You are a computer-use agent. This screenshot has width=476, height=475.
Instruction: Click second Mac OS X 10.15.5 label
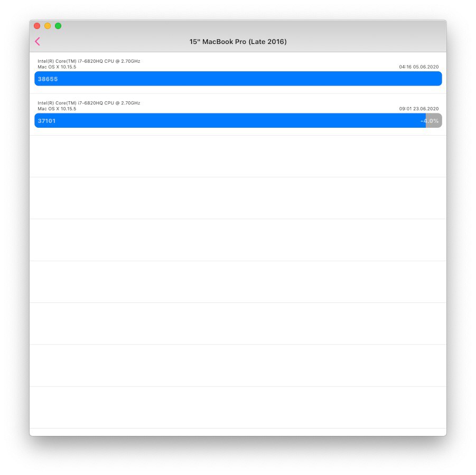(57, 109)
